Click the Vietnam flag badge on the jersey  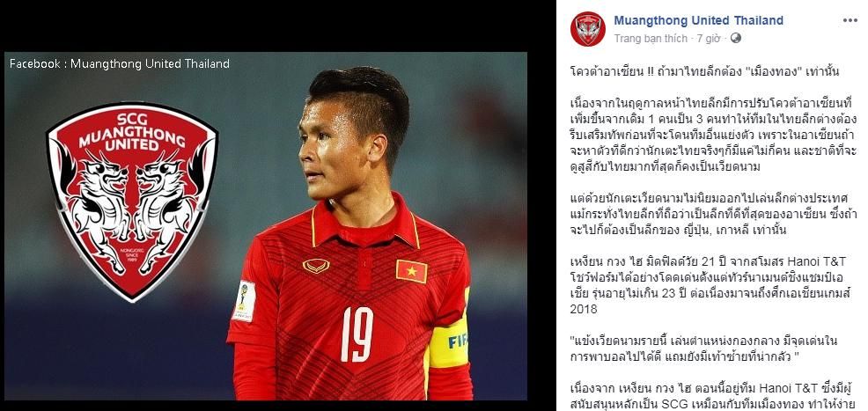click(411, 271)
